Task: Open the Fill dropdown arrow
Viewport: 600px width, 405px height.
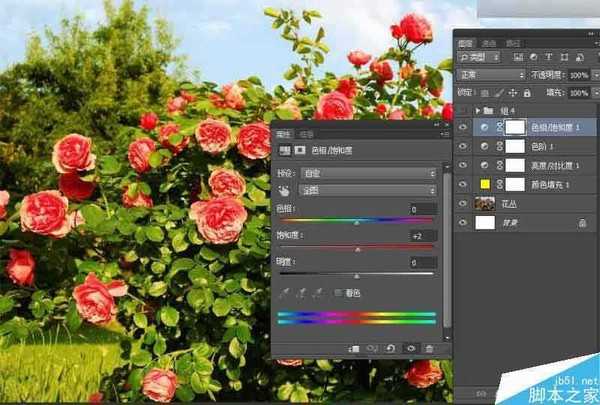Action: [596, 93]
